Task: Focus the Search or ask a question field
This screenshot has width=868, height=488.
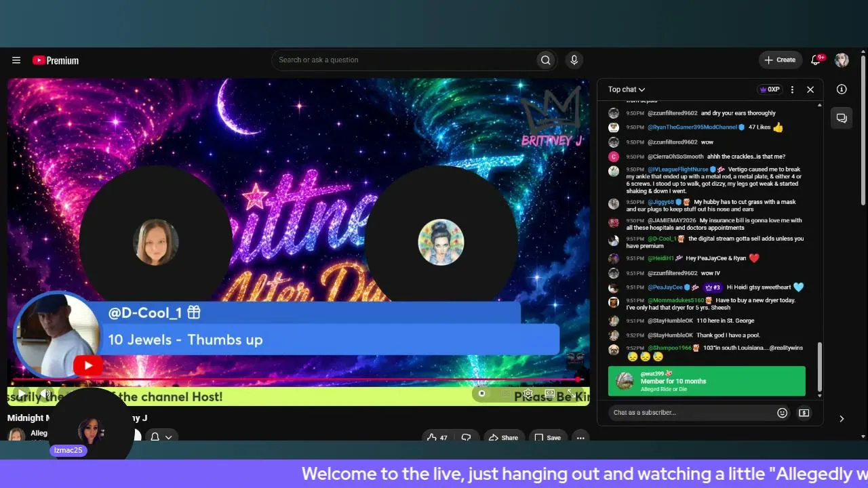Action: (403, 60)
